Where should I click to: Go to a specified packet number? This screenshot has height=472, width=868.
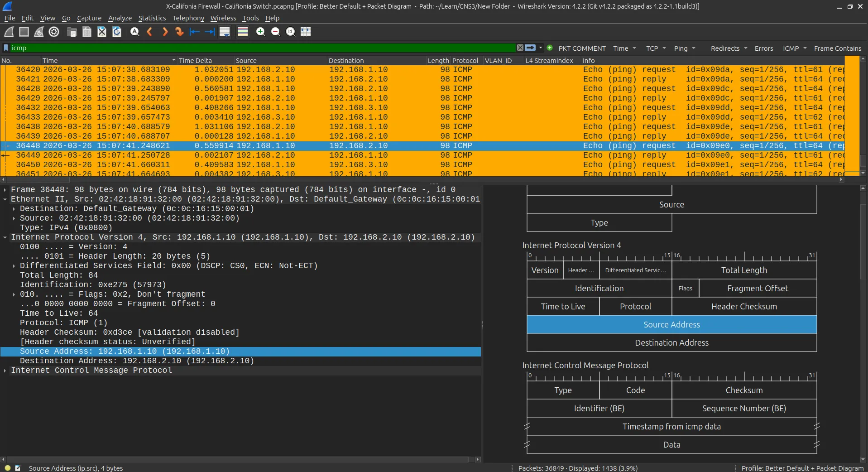(x=180, y=32)
